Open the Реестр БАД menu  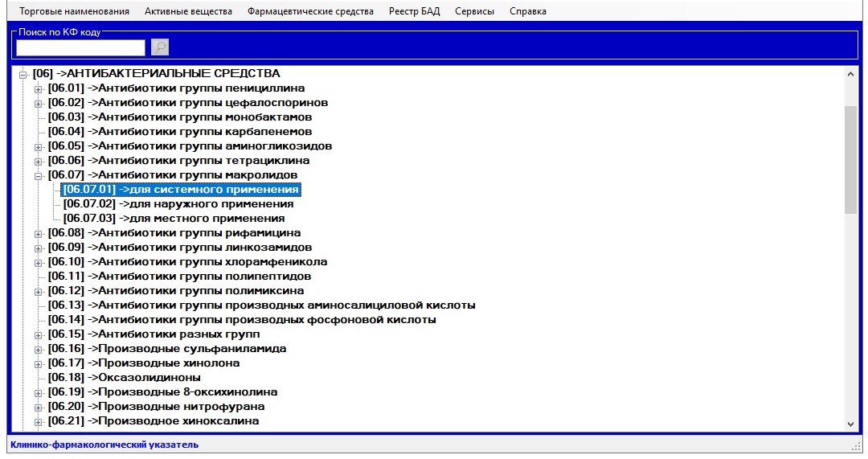point(414,11)
